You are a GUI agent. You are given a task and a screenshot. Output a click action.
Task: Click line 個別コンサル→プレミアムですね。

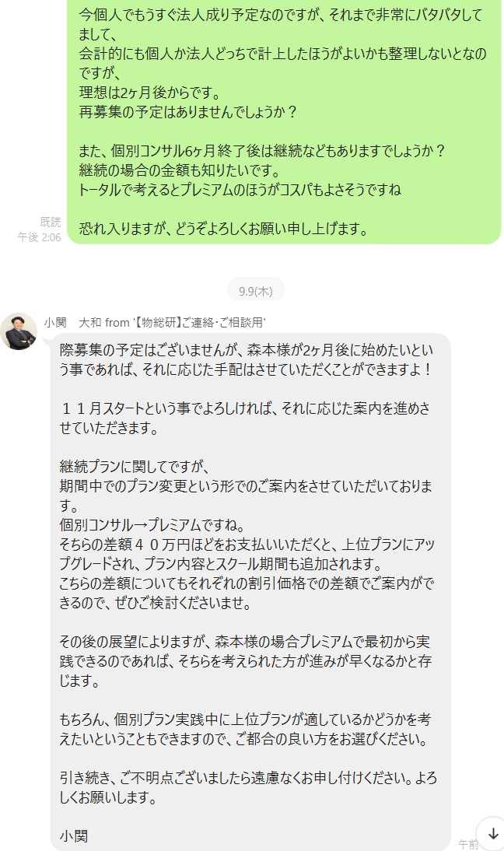pyautogui.click(x=152, y=525)
